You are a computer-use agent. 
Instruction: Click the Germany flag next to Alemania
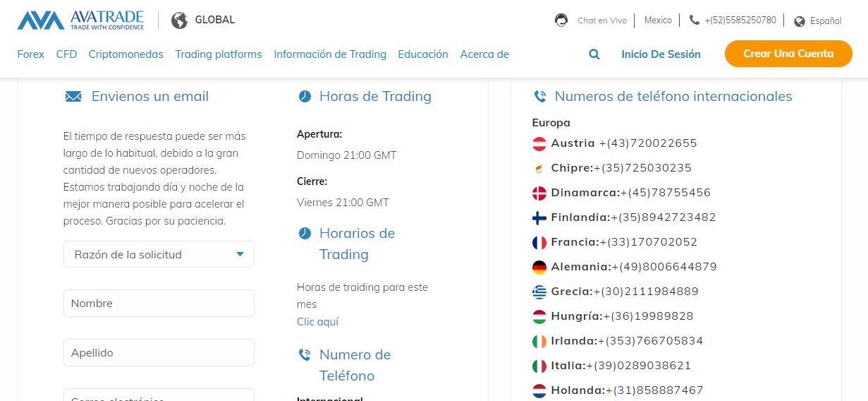(x=539, y=267)
